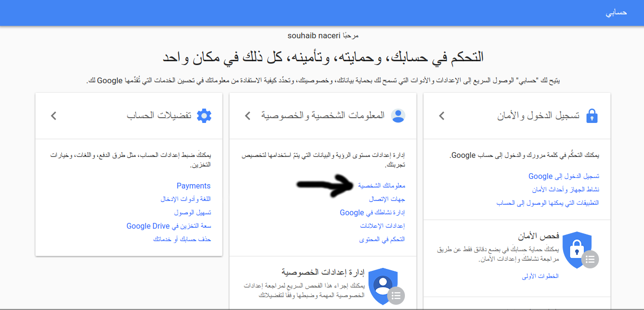This screenshot has width=644, height=310.
Task: Open the المعلومات الشخصية والخصوصية card heading
Action: click(323, 116)
